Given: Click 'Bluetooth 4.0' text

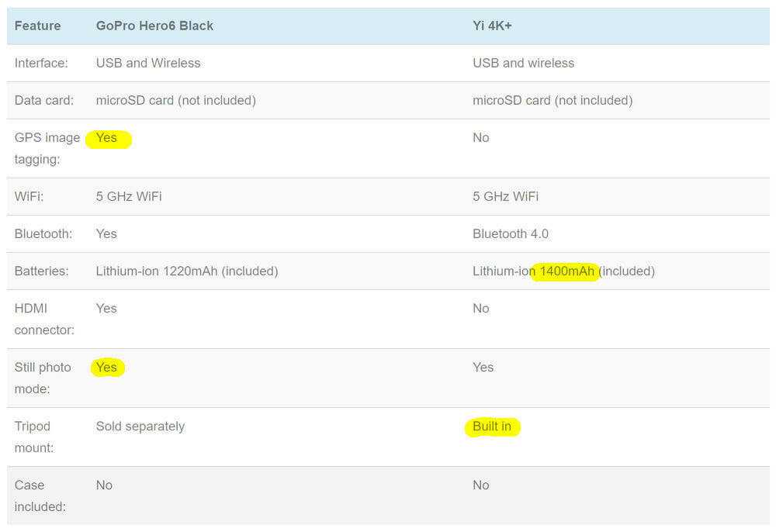Looking at the screenshot, I should 508,233.
